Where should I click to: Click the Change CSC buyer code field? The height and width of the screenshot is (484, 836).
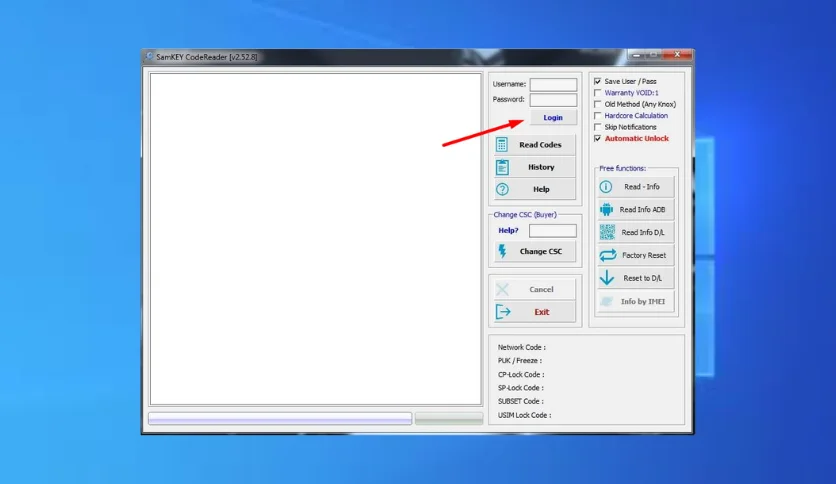552,231
